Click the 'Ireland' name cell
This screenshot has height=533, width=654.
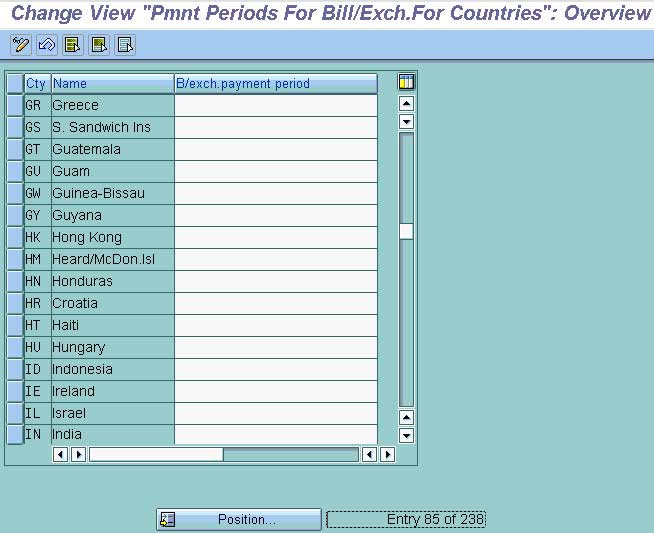113,391
